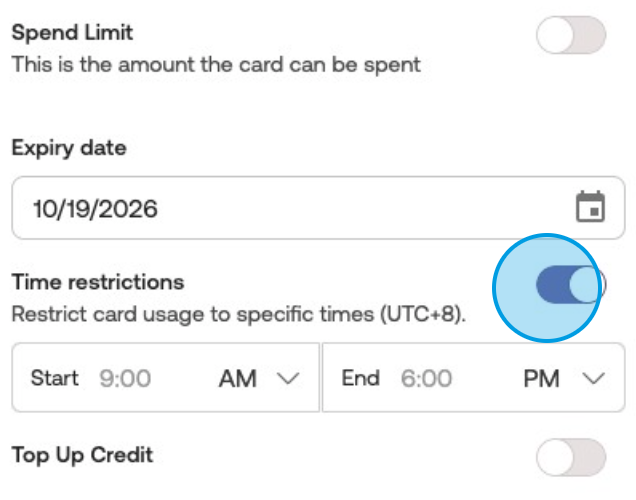The width and height of the screenshot is (636, 500).
Task: Enable the Spend Limit toggle
Action: coord(571,36)
